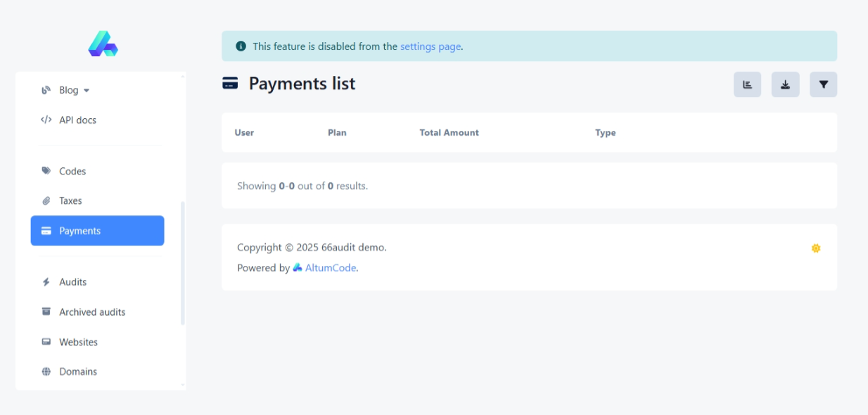This screenshot has height=415, width=868.
Task: Click the info icon in alert banner
Action: (241, 46)
